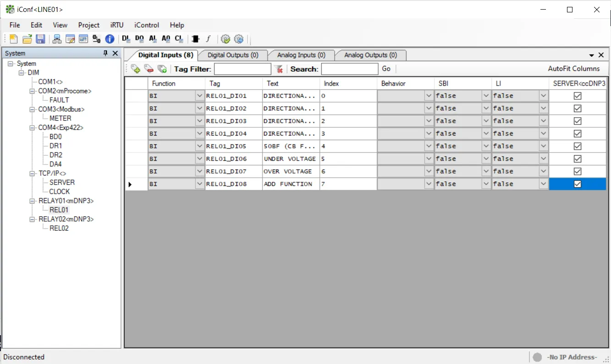Viewport: 611px width, 364px height.
Task: Open the AO toolbar icon
Action: pyautogui.click(x=166, y=39)
